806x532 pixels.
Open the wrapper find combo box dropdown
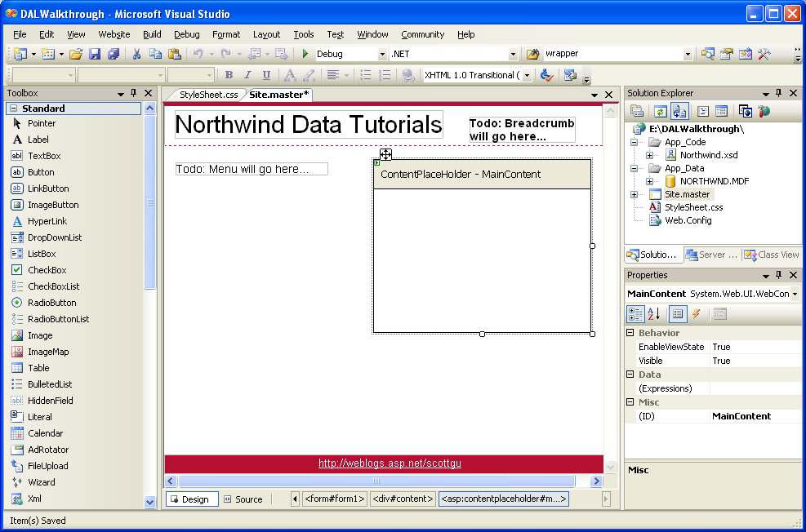tap(688, 54)
